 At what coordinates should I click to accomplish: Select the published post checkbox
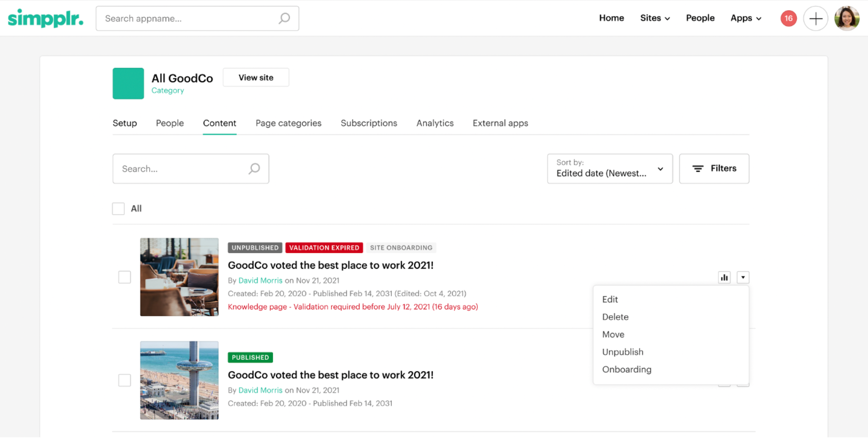coord(125,380)
